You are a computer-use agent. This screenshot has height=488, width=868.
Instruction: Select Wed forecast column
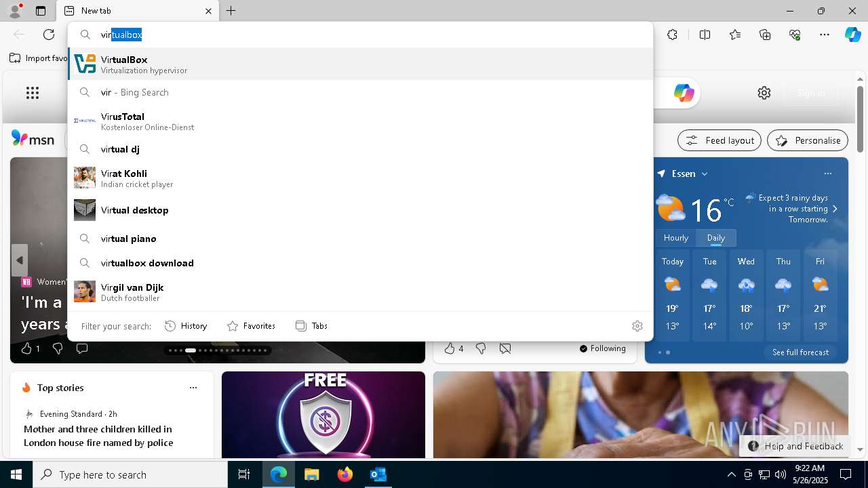(x=746, y=296)
